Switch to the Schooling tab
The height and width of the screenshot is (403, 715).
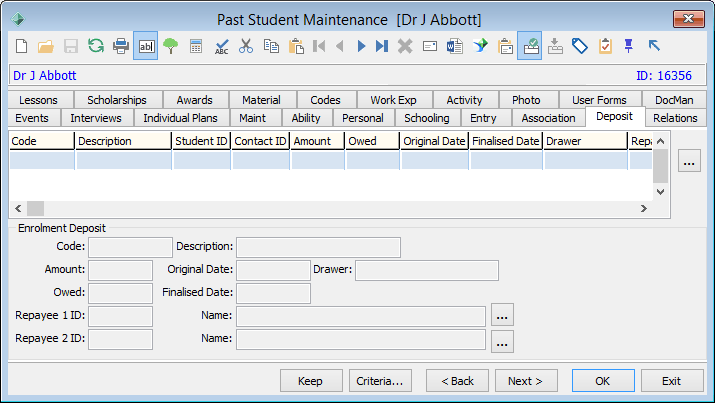click(427, 118)
